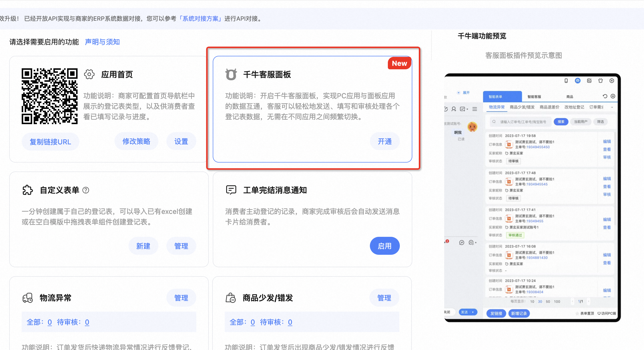Click the refresh icon right of the 商品 tab
644x350 pixels.
tap(605, 96)
